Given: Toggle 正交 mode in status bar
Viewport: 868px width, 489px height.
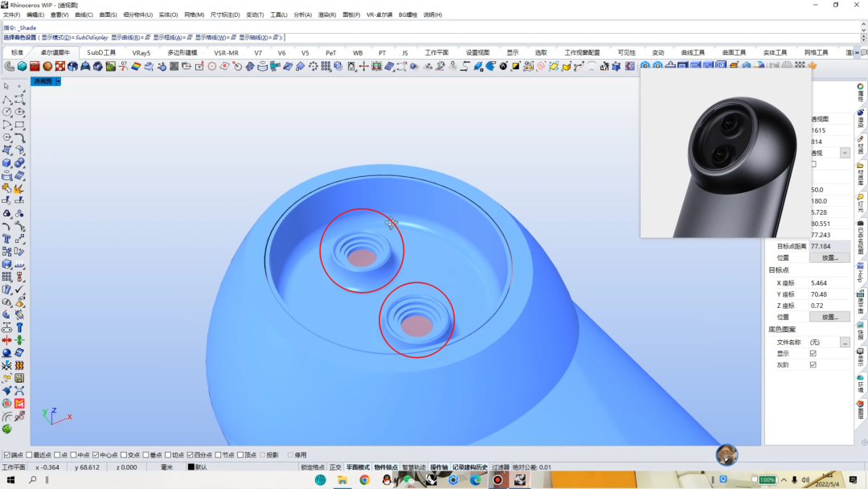Looking at the screenshot, I should pos(335,467).
